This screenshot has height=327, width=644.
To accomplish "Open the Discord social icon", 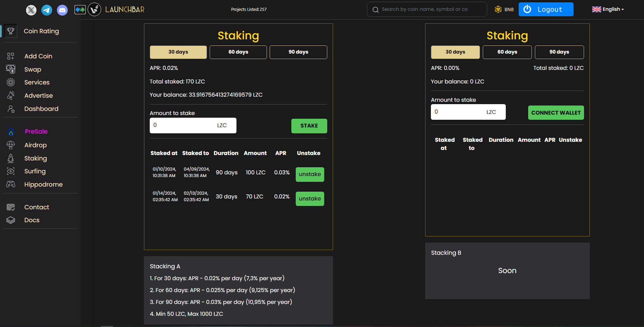I will [x=62, y=10].
